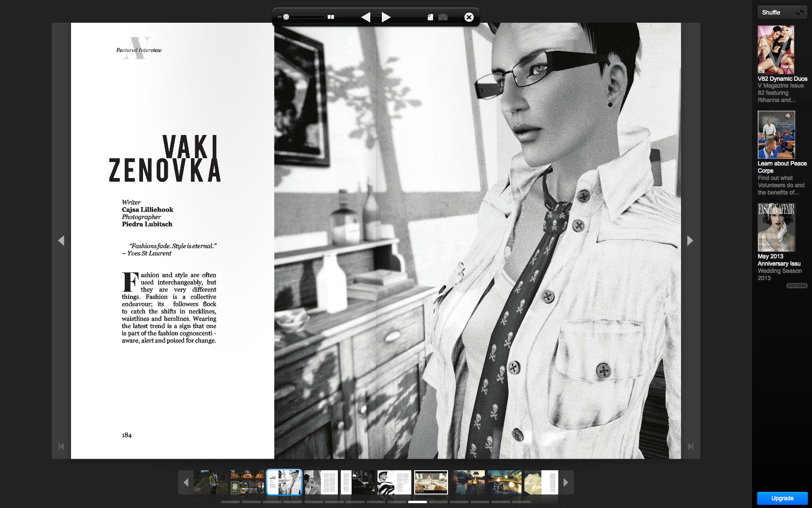The image size is (812, 508).
Task: Select the single page view icon
Action: tap(430, 17)
